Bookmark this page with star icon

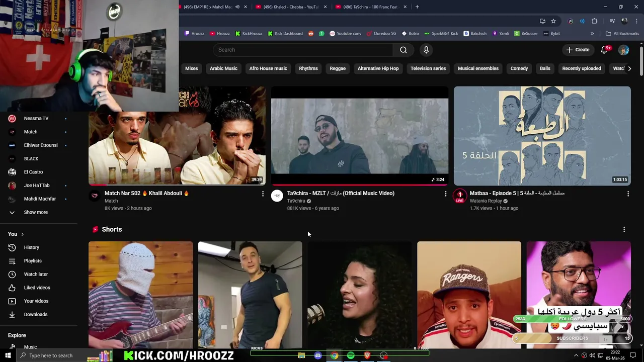tap(553, 21)
